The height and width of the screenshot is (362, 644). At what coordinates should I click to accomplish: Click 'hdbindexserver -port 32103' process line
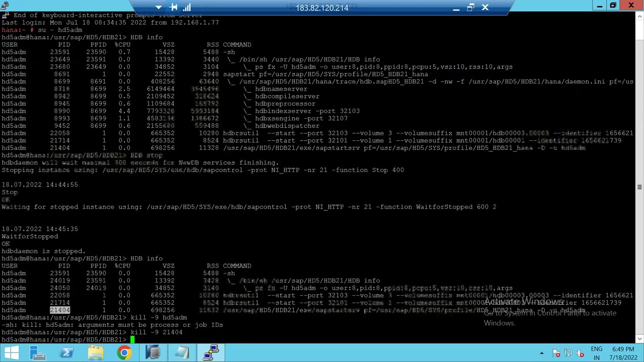(x=307, y=111)
